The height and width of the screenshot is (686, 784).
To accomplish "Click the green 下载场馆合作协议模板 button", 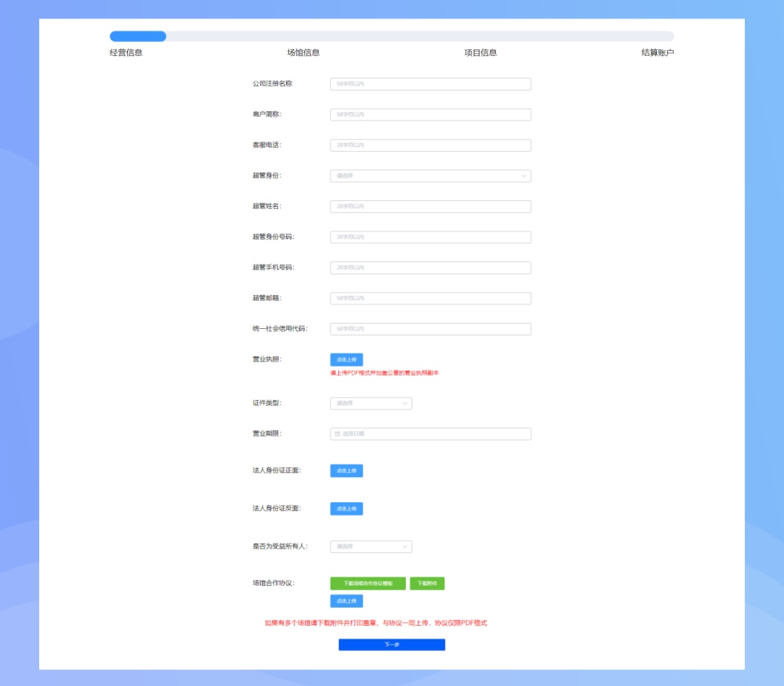I will [367, 584].
